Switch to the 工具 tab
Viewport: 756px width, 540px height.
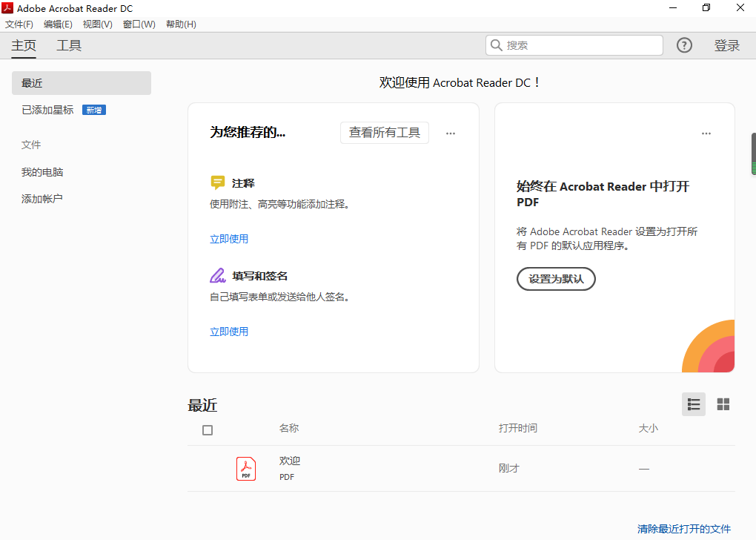coord(69,45)
